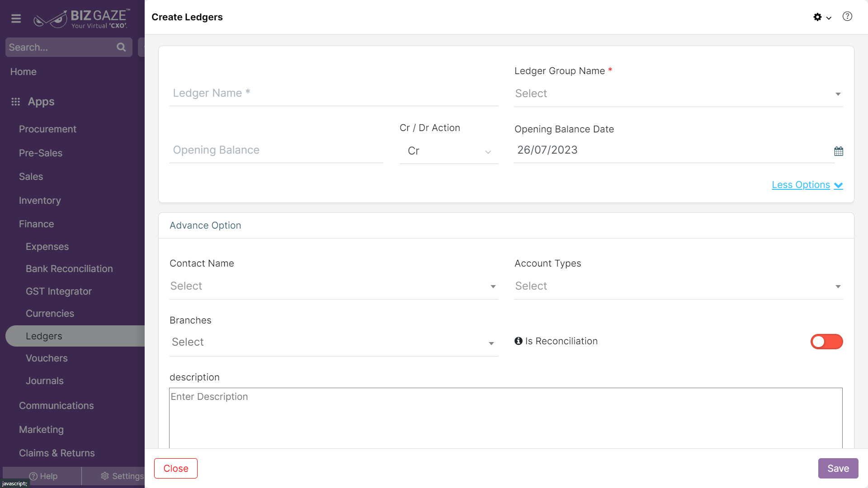Click the Opening Balance input field
The height and width of the screenshot is (488, 868).
point(276,150)
